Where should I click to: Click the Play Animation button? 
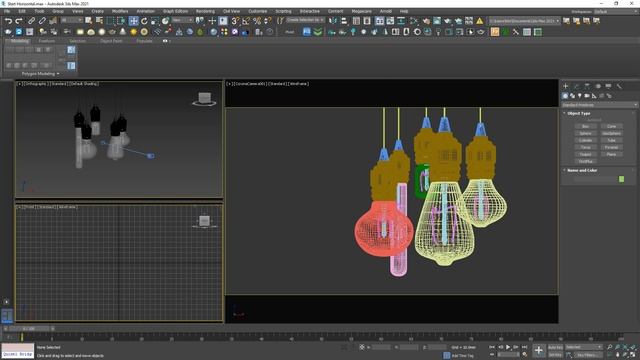[508, 347]
